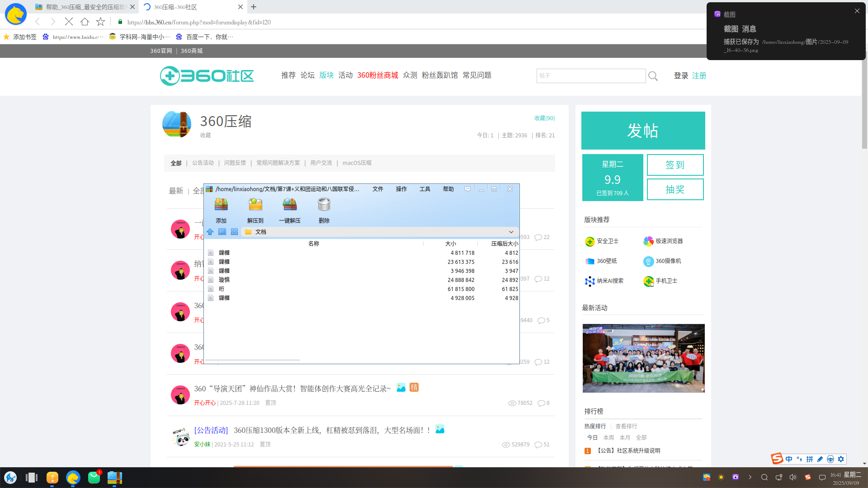Open the 360 compression taskbar app
Screen dimensions: 868x488
coord(115,478)
